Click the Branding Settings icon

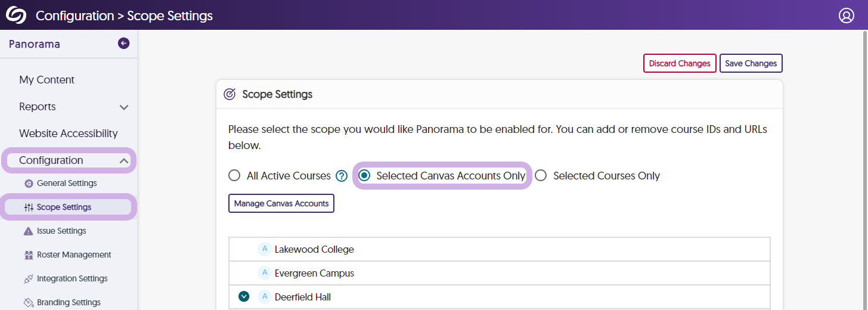pyautogui.click(x=28, y=302)
